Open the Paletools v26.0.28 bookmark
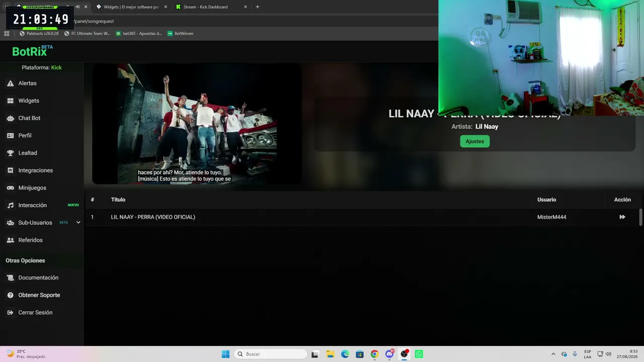Viewport: 644px width, 362px height. [39, 34]
